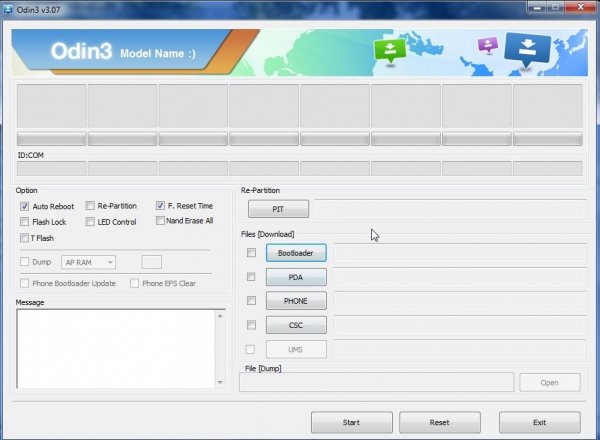Exit the Odin3 application
This screenshot has height=440, width=600.
pos(540,422)
